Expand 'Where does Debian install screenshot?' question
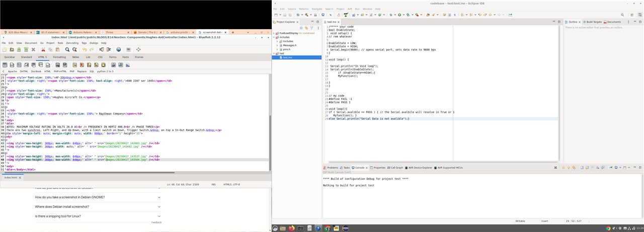This screenshot has height=232, width=644. tap(159, 207)
